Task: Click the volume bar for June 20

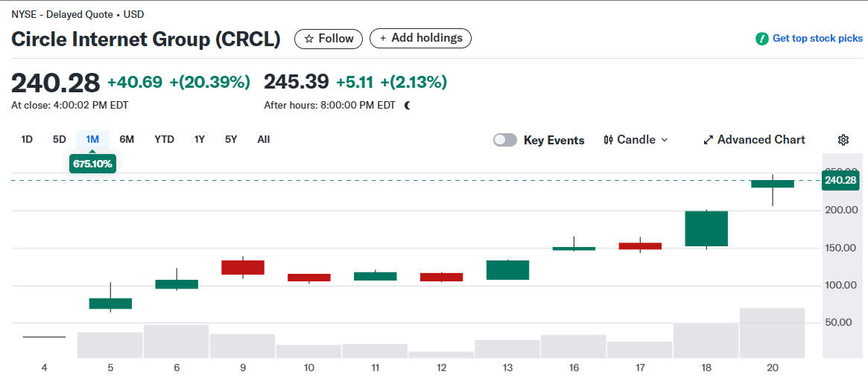Action: coord(772,332)
